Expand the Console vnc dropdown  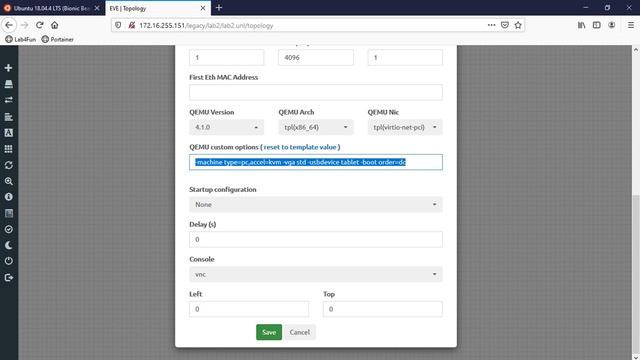click(316, 274)
